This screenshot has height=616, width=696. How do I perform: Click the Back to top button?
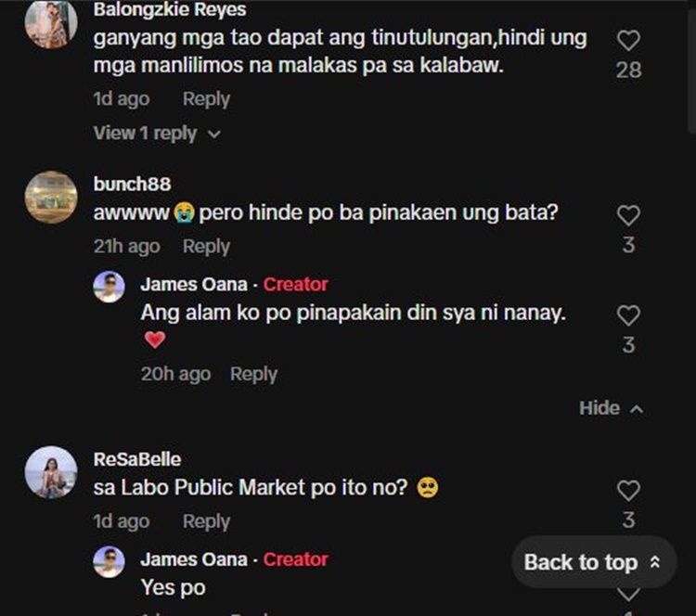(x=594, y=562)
